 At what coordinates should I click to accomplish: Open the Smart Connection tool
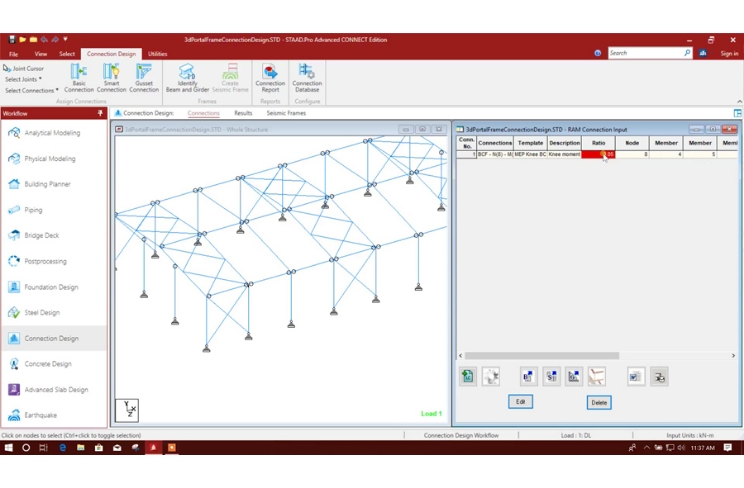tap(112, 78)
